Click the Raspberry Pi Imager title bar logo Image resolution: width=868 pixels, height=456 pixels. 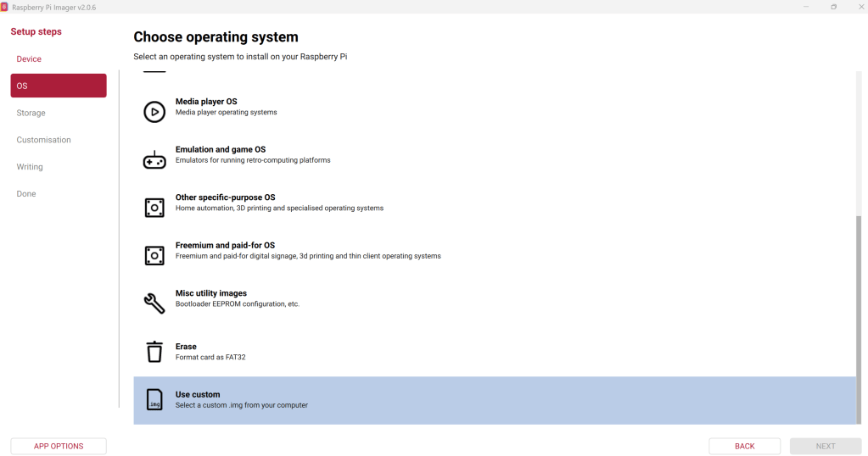tap(5, 7)
